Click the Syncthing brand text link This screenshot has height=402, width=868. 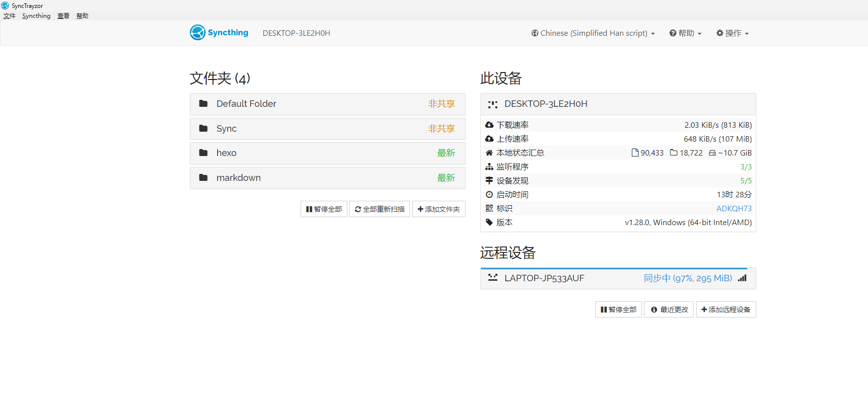[x=228, y=32]
